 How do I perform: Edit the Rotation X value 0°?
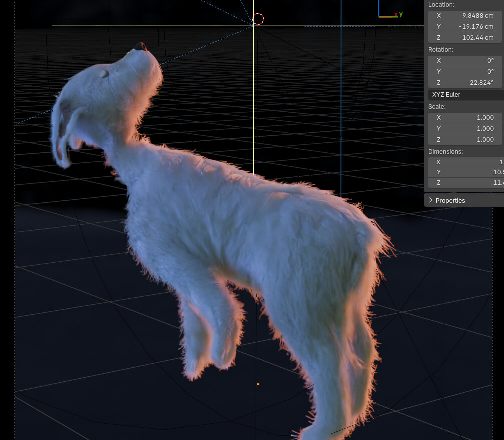pyautogui.click(x=465, y=61)
